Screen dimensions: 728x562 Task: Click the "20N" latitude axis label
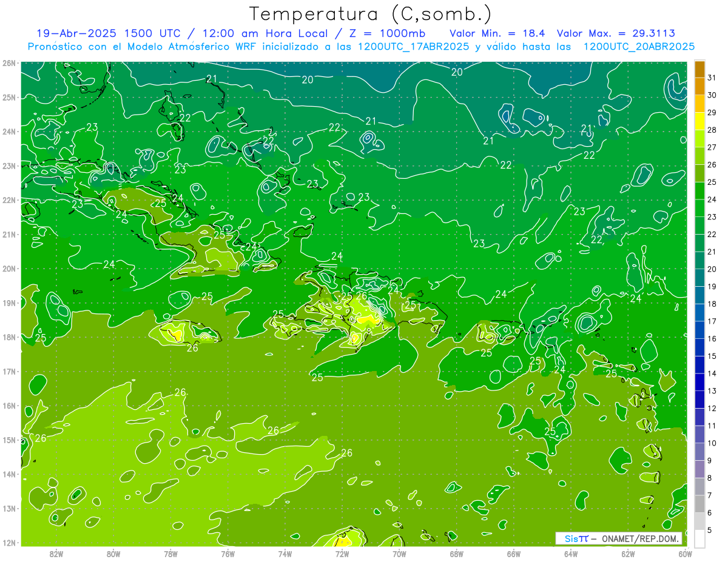[8, 269]
